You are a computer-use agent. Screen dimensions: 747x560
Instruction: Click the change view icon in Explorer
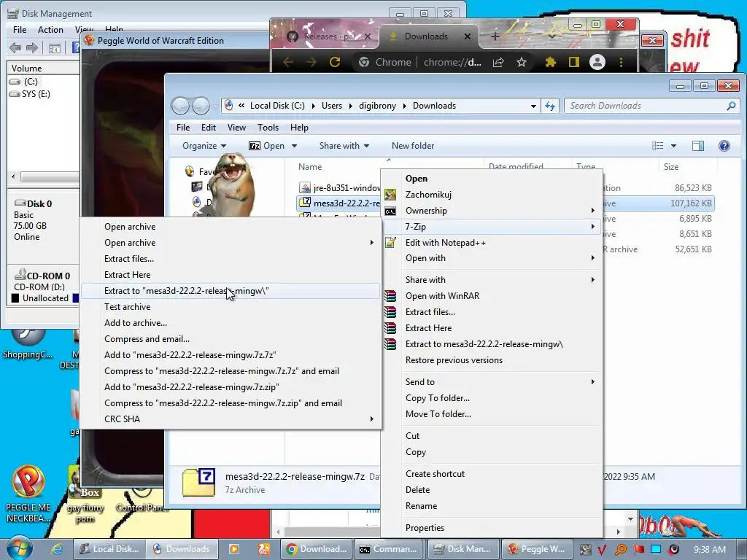pyautogui.click(x=657, y=146)
